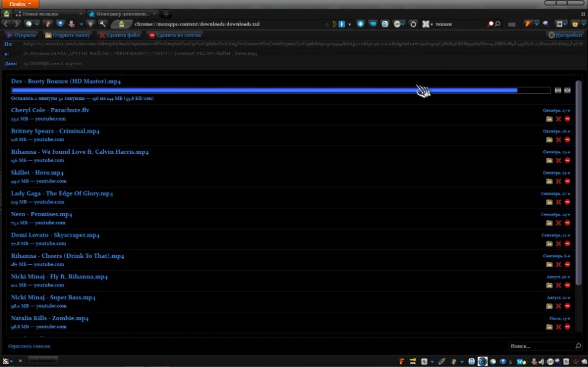Viewport: 588px width, 367px height.
Task: Cancel the Dev - Booty Bounce download
Action: tap(567, 90)
